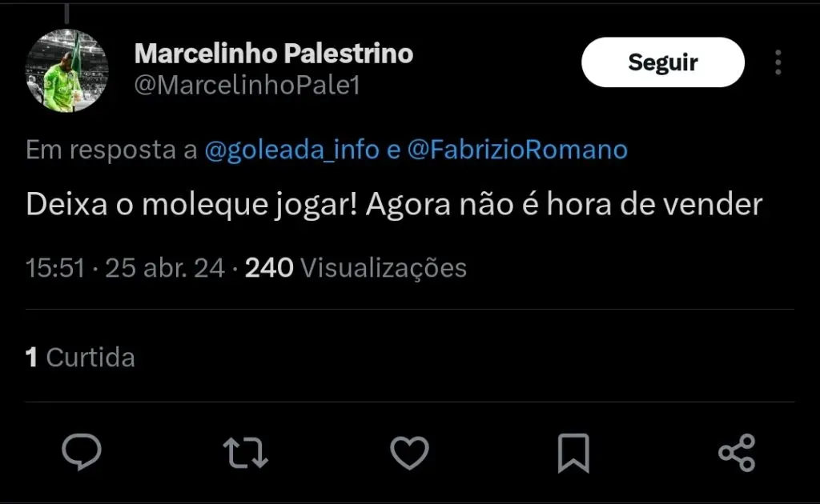The height and width of the screenshot is (504, 820).
Task: Bookmark this tweet
Action: pos(573,453)
